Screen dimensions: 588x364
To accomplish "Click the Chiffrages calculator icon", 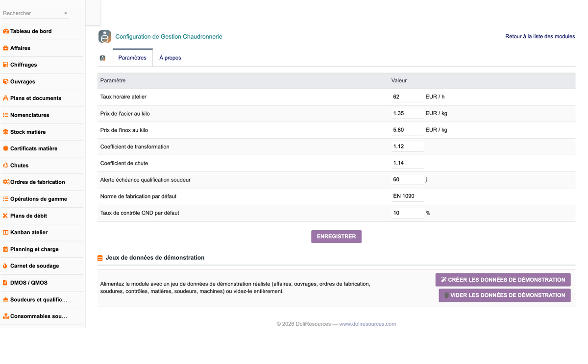I will tap(6, 65).
